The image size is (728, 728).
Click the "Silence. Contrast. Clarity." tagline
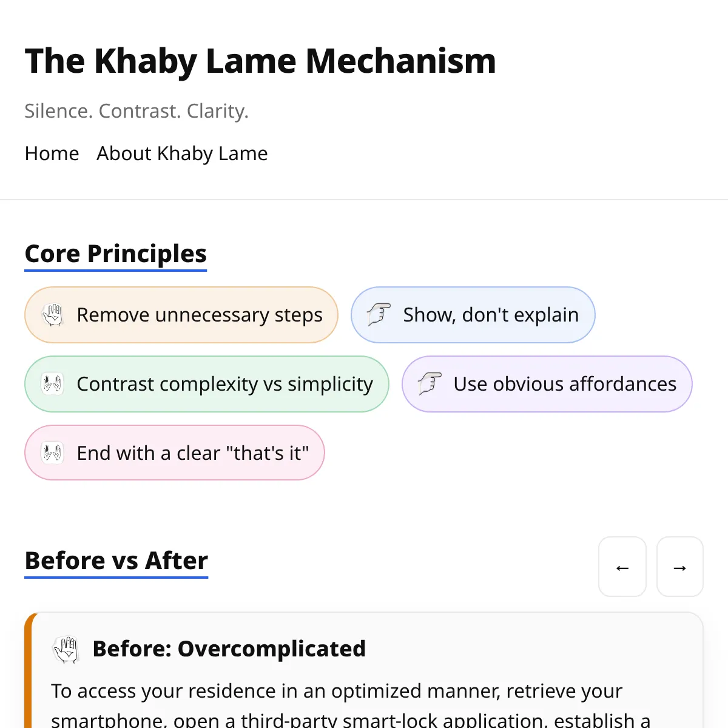pyautogui.click(x=136, y=111)
